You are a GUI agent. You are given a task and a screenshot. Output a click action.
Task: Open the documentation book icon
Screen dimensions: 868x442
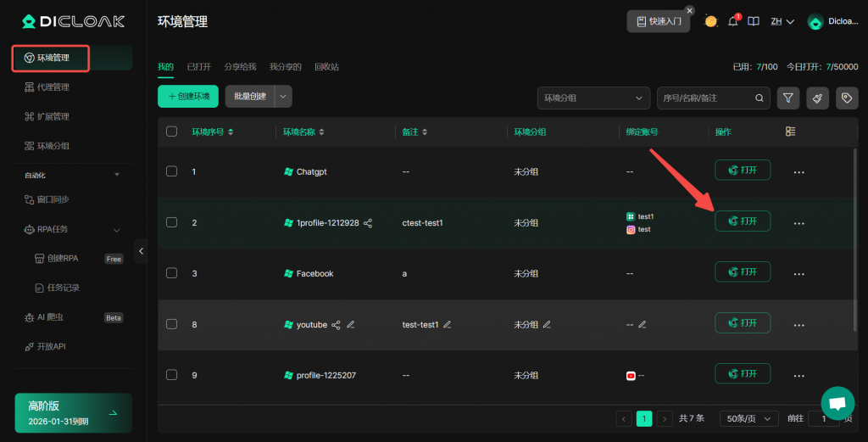pyautogui.click(x=754, y=21)
